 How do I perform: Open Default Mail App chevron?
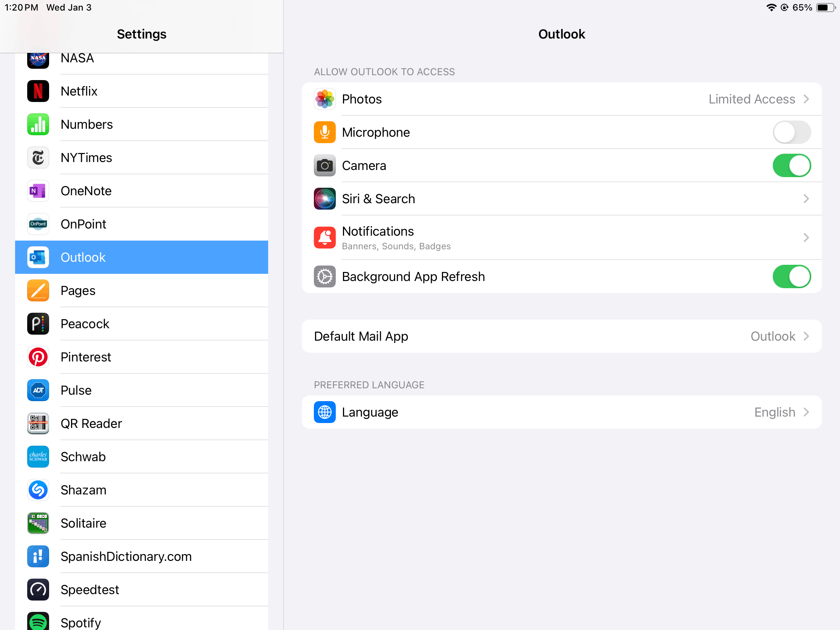coord(806,336)
